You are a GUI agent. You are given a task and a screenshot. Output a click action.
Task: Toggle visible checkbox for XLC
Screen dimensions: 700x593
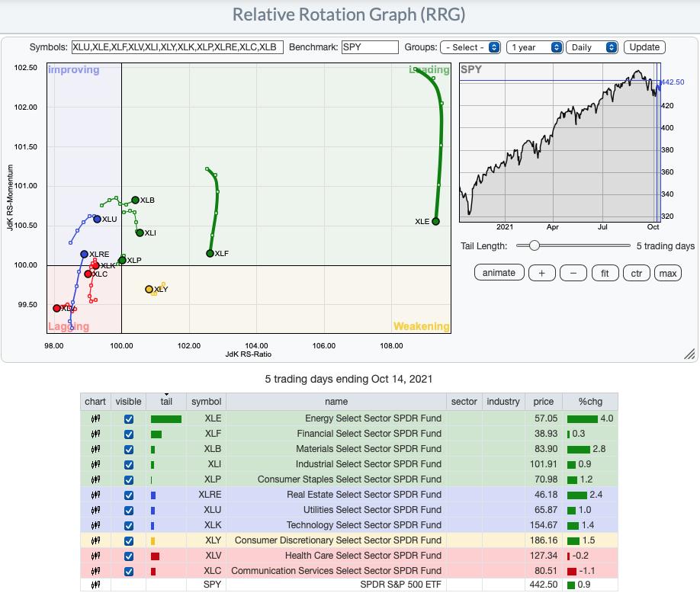tap(129, 572)
